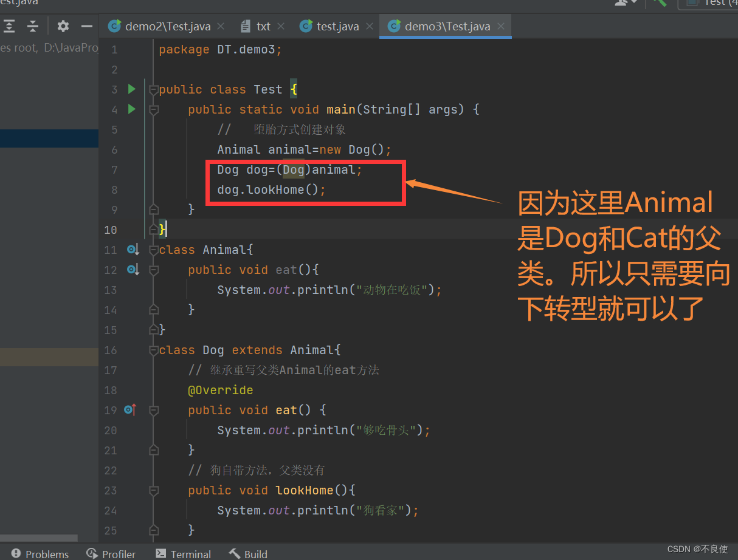Click the @Override annotation
The width and height of the screenshot is (738, 560).
(x=221, y=390)
